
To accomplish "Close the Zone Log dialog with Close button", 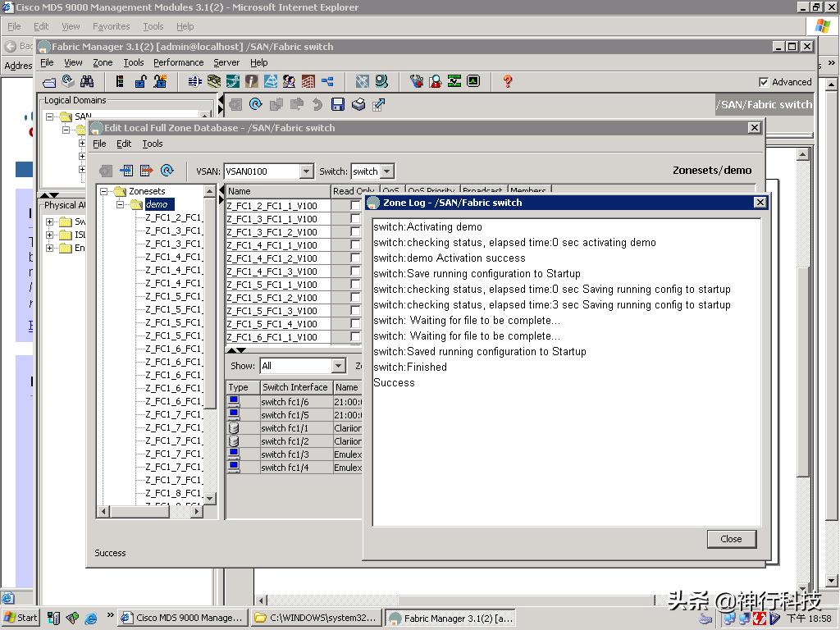I will coord(731,539).
